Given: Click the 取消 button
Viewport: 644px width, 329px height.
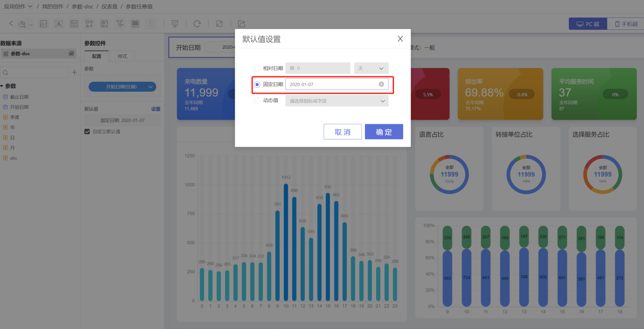Looking at the screenshot, I should tap(343, 132).
